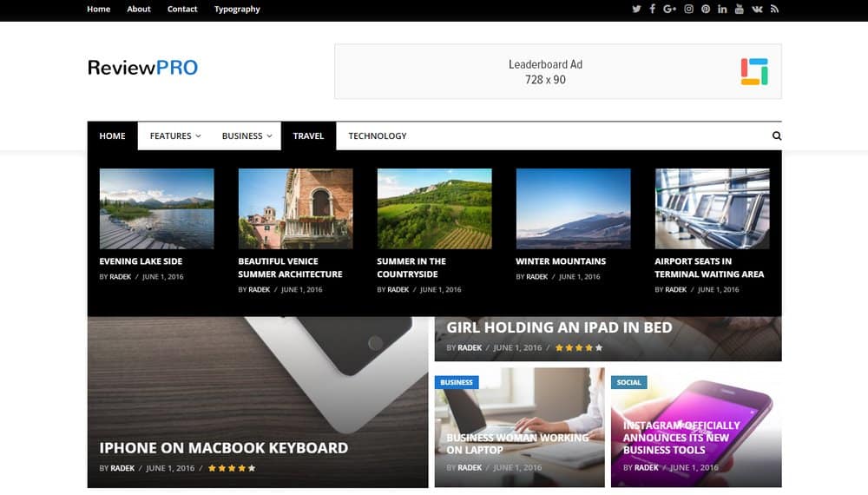
Task: Click the RSS feed icon
Action: (774, 9)
